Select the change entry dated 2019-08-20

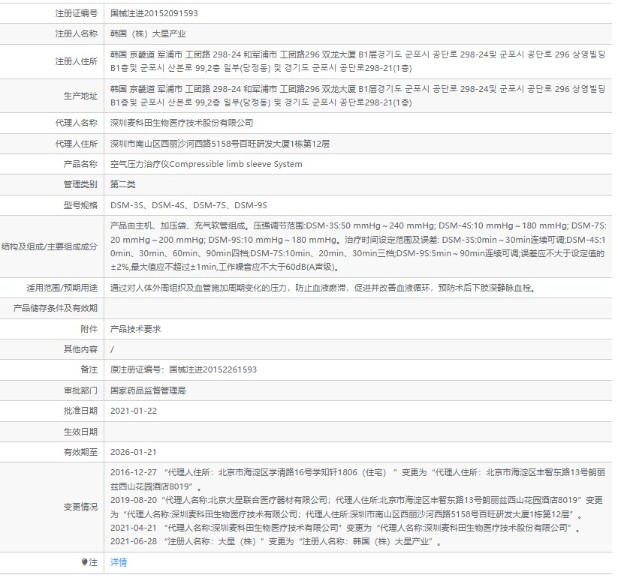pyautogui.click(x=357, y=507)
